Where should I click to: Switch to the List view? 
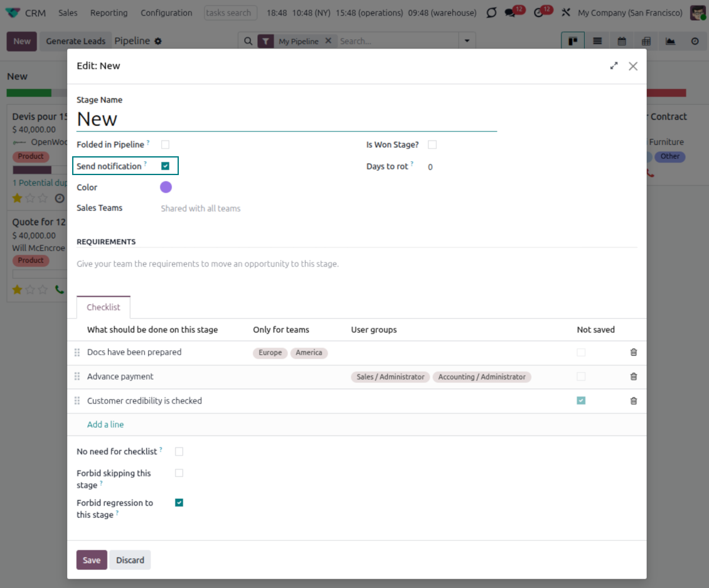[597, 41]
